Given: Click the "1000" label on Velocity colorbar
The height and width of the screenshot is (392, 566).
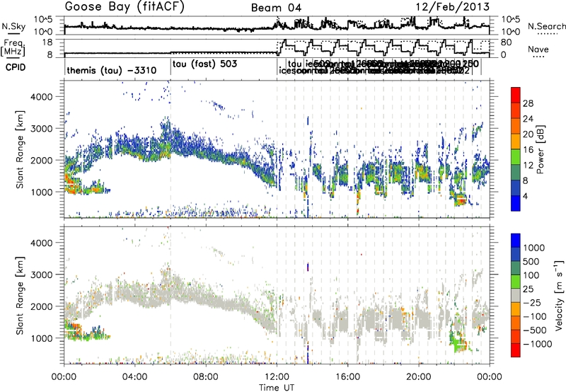Looking at the screenshot, I should [534, 248].
